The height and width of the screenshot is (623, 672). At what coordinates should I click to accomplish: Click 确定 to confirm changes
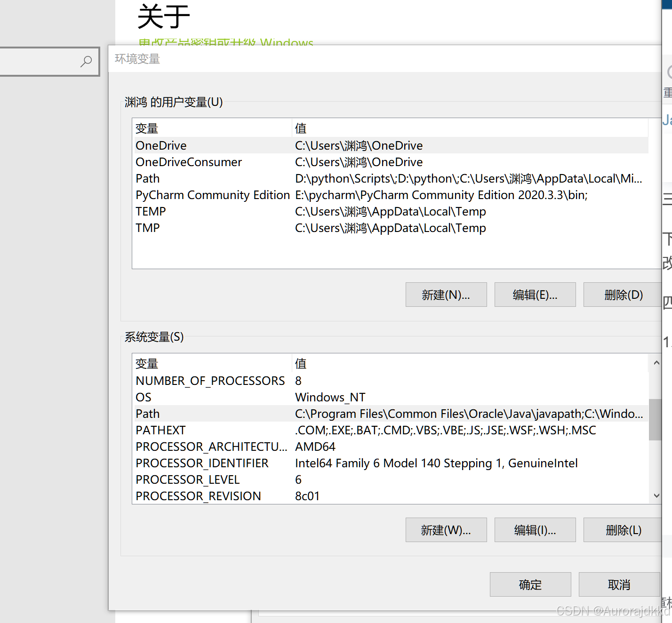[x=530, y=584]
